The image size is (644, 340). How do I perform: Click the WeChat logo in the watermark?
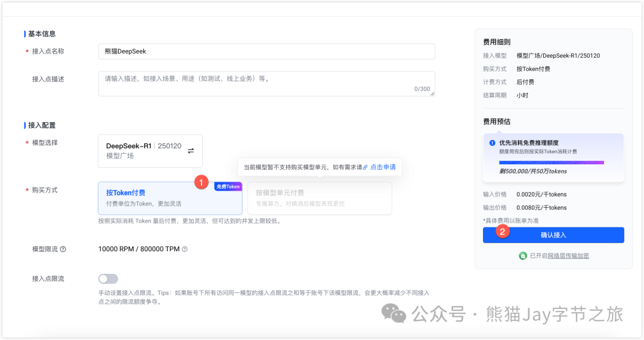[x=391, y=313]
